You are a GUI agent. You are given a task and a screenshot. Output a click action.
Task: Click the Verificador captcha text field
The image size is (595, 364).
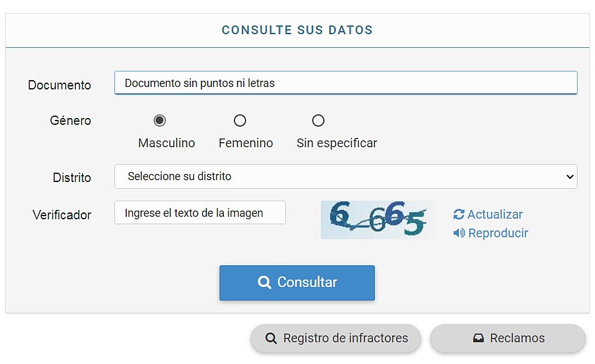[200, 213]
